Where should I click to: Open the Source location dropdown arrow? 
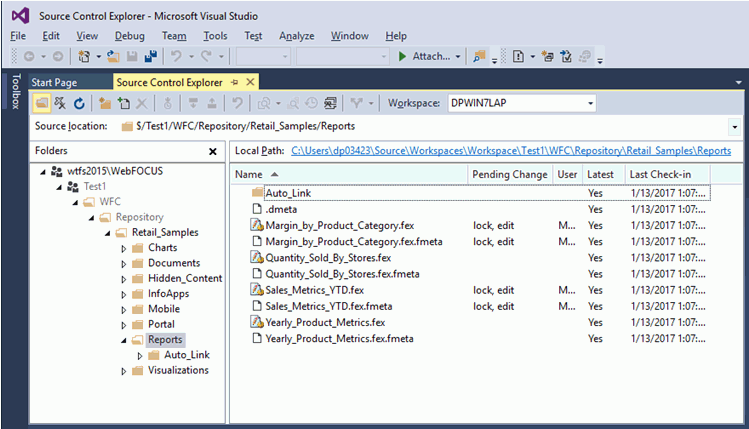pyautogui.click(x=735, y=127)
